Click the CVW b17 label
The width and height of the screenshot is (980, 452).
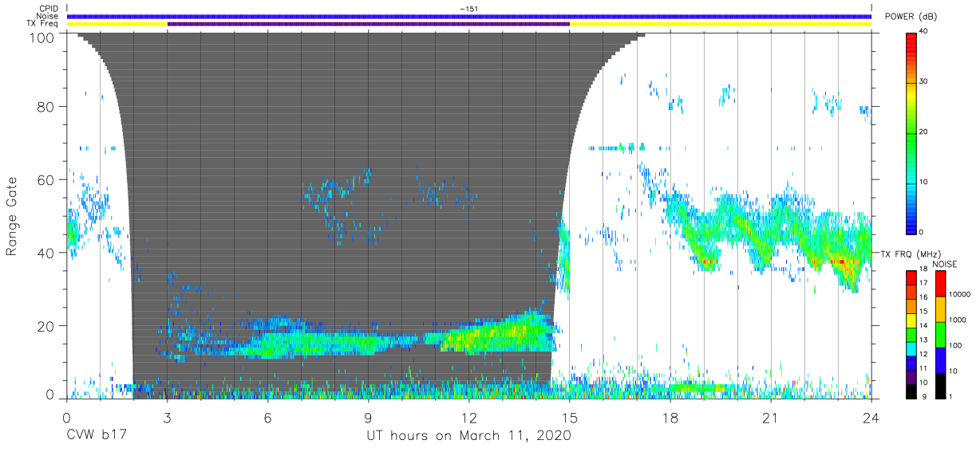pos(97,436)
